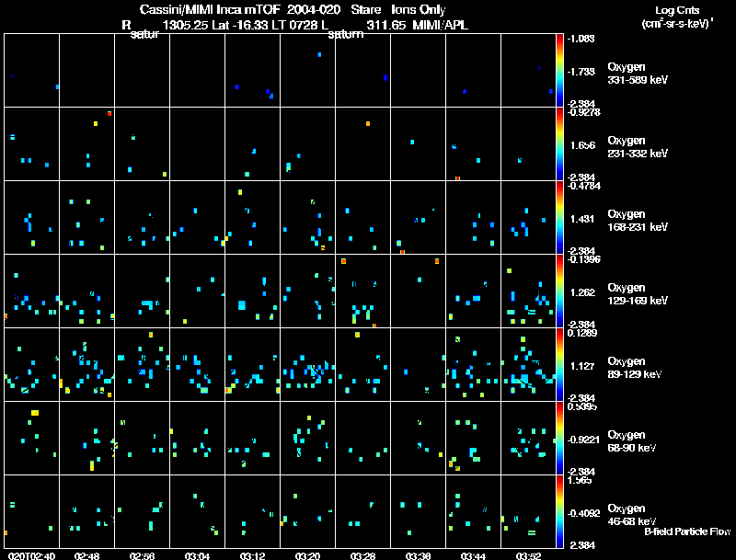Viewport: 736px width, 560px height.
Task: Click the '-0.4092' color scale value
Action: pyautogui.click(x=583, y=513)
